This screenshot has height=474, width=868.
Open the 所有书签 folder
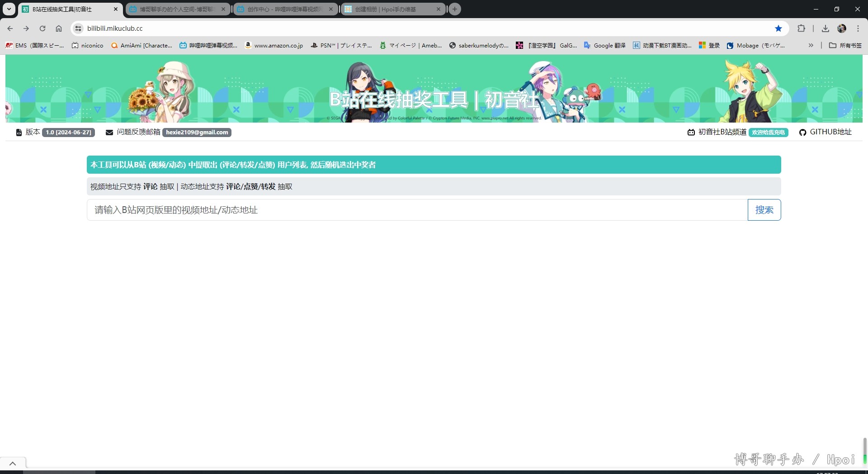coord(845,45)
